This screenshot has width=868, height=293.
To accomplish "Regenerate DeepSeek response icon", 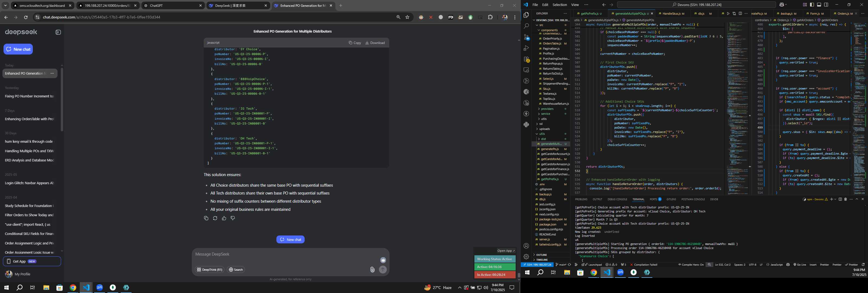I will click(215, 218).
